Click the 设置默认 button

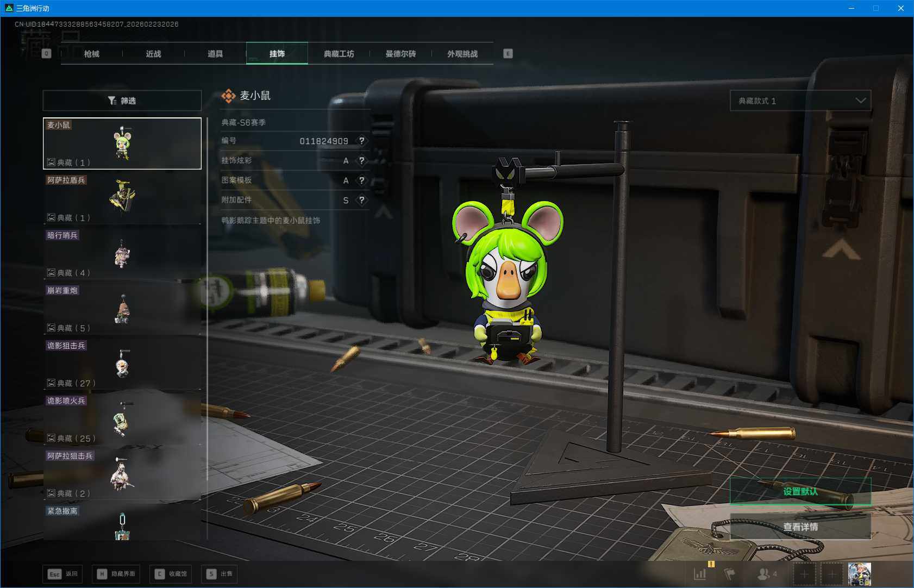coord(800,491)
